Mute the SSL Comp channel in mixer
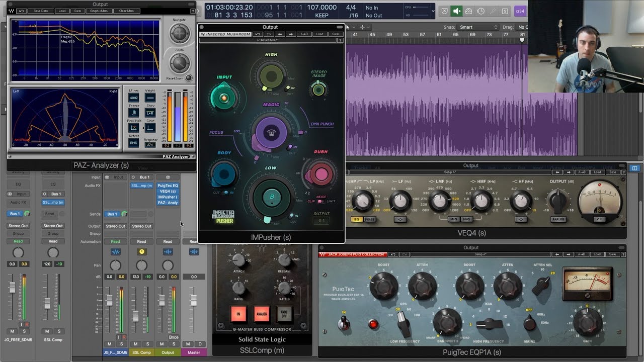The height and width of the screenshot is (362, 644). pos(135,344)
